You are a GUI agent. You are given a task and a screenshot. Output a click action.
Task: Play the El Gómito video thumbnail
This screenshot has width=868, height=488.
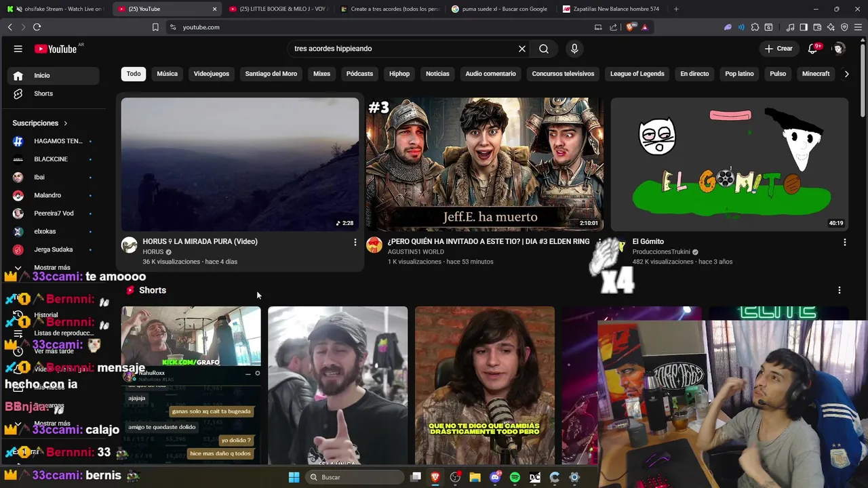coord(729,164)
